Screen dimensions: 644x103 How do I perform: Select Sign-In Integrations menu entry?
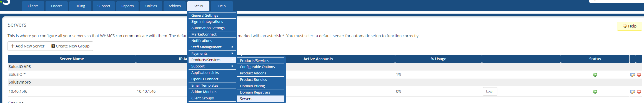(212, 22)
